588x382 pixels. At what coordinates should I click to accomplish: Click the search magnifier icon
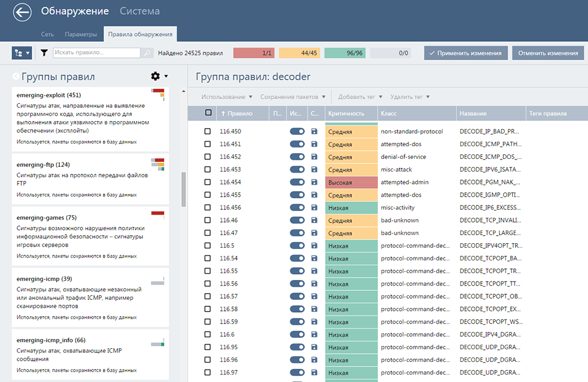(148, 53)
